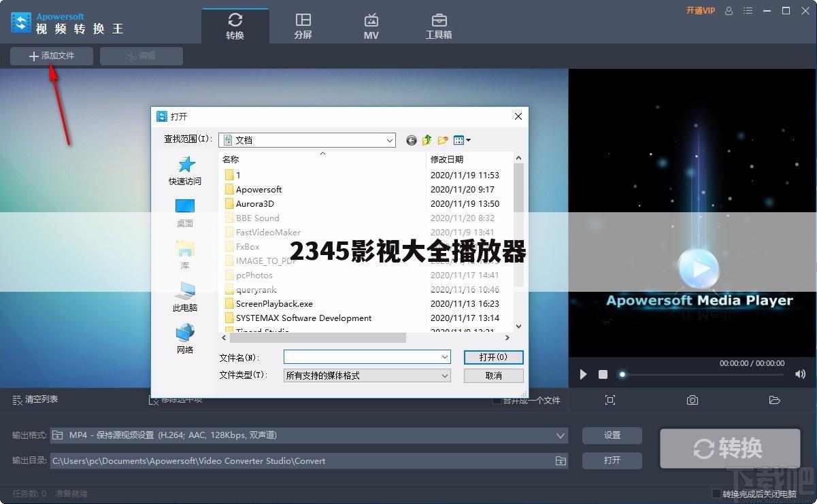Screen dimensions: 817x504
Task: Click the 设置 button
Action: (612, 435)
